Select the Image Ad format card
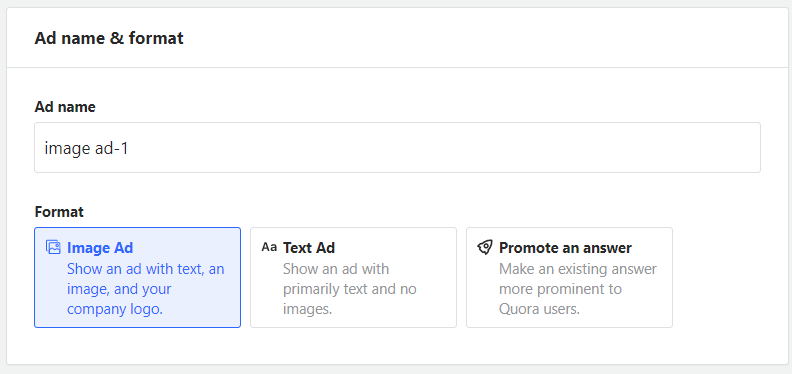The height and width of the screenshot is (374, 792). (x=137, y=277)
